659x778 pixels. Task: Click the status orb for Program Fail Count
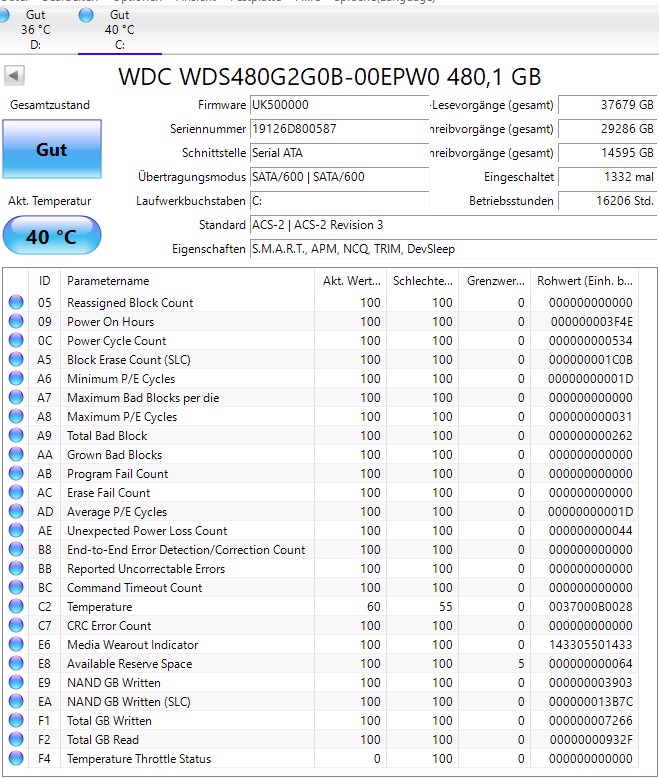(x=16, y=473)
